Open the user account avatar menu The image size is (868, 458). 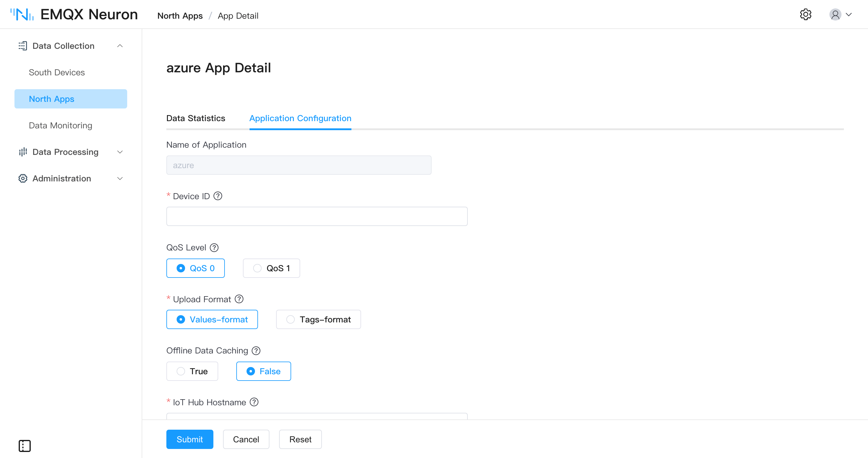(x=835, y=14)
